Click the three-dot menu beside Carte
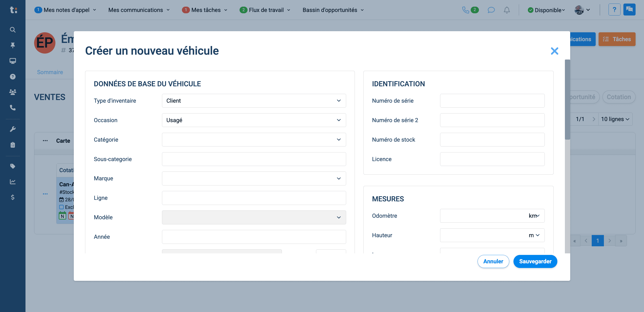The width and height of the screenshot is (644, 312). coord(45,141)
